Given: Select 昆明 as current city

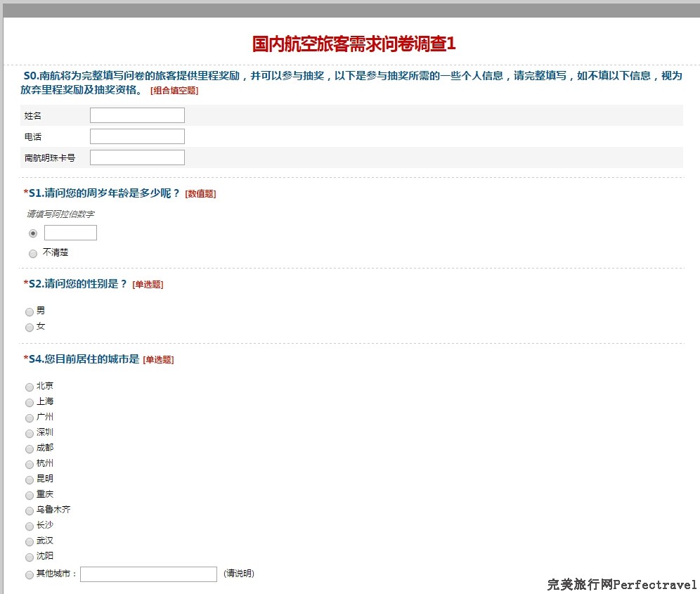Looking at the screenshot, I should pos(30,479).
